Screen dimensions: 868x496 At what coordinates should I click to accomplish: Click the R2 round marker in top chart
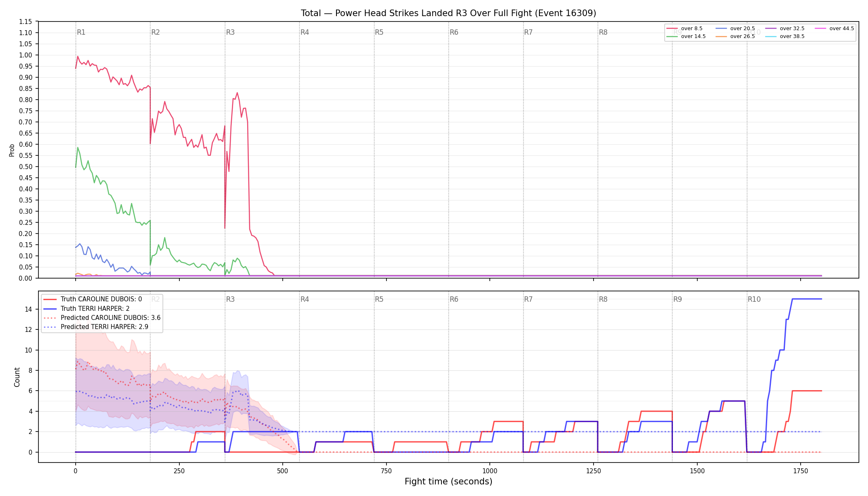[155, 32]
